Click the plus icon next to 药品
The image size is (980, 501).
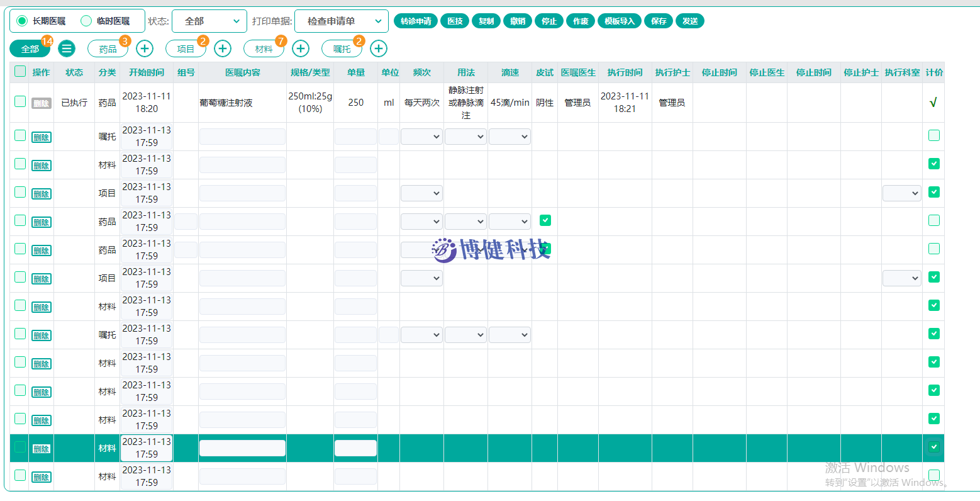(x=145, y=48)
